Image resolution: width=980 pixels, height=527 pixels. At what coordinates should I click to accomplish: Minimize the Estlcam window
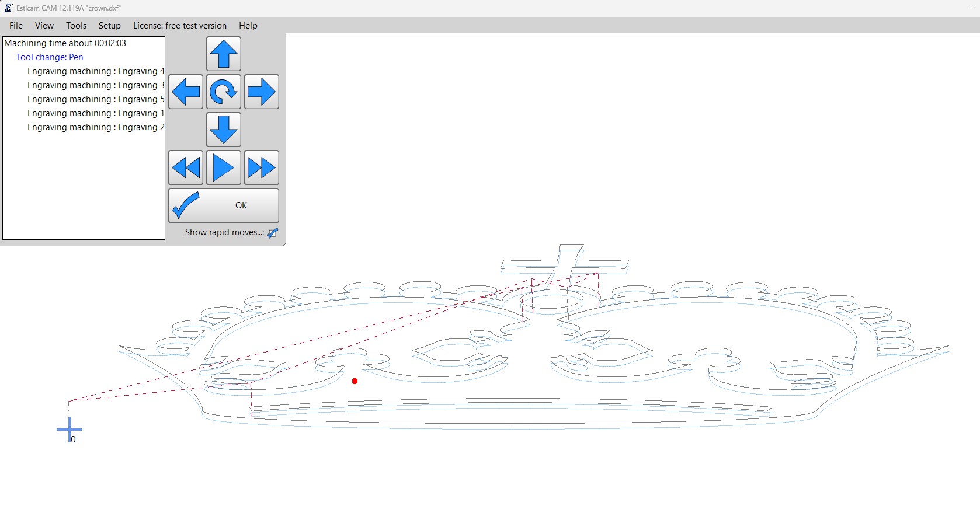tap(971, 8)
